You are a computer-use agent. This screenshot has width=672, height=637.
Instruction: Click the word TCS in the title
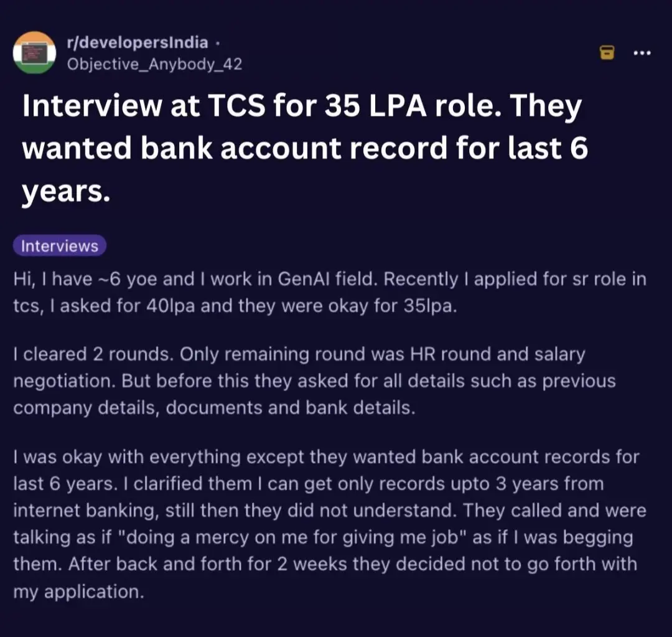(236, 105)
